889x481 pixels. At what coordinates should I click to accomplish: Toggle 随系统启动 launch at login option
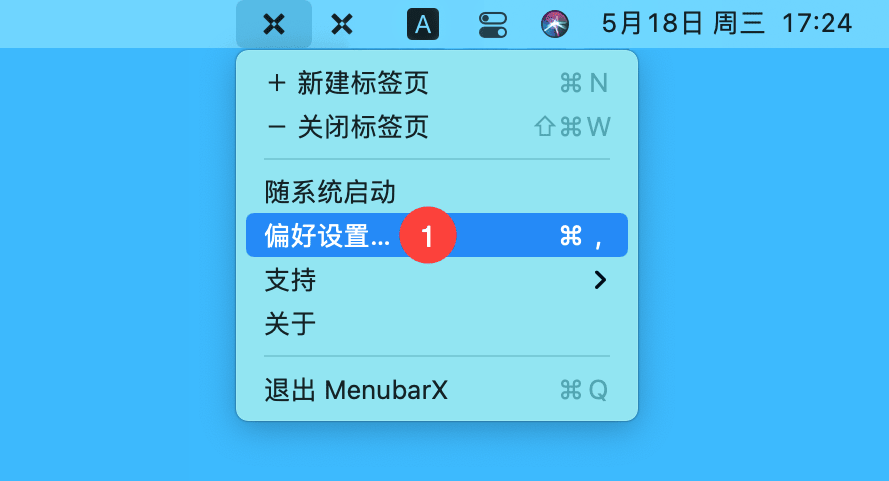tap(437, 192)
